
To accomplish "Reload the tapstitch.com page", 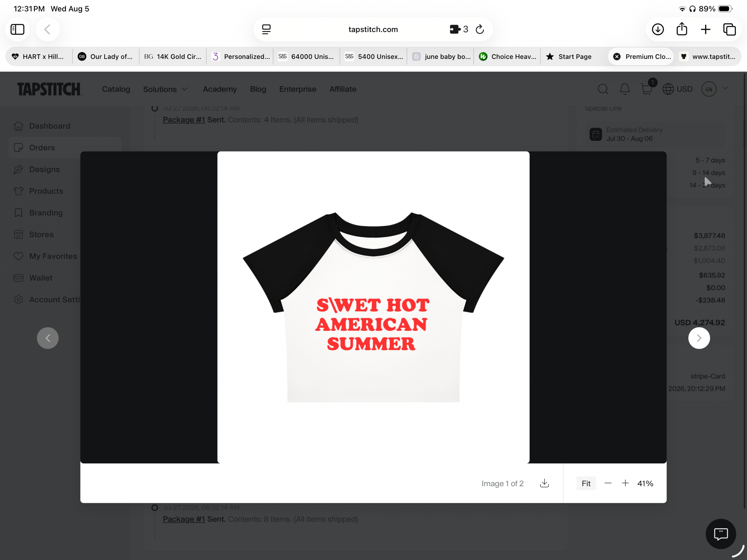I will (480, 29).
